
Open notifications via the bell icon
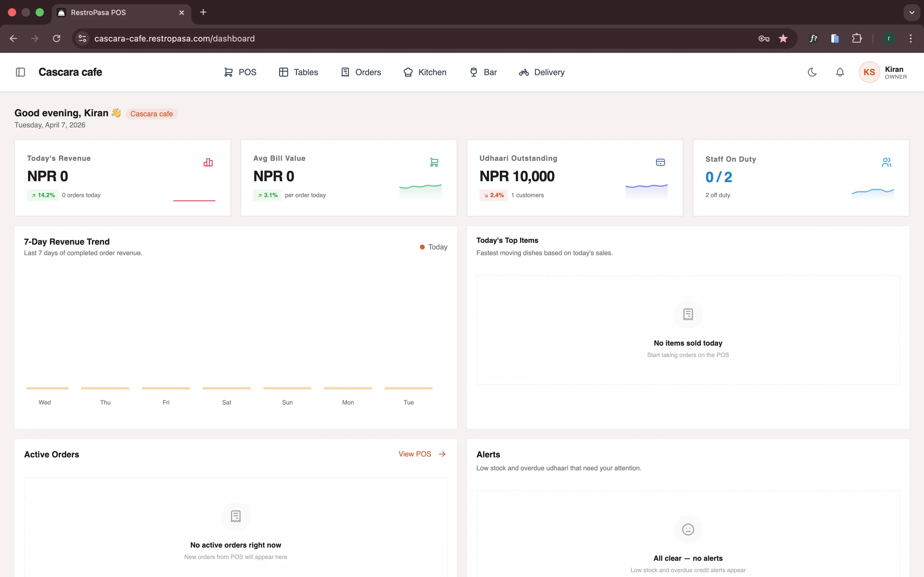(x=839, y=72)
